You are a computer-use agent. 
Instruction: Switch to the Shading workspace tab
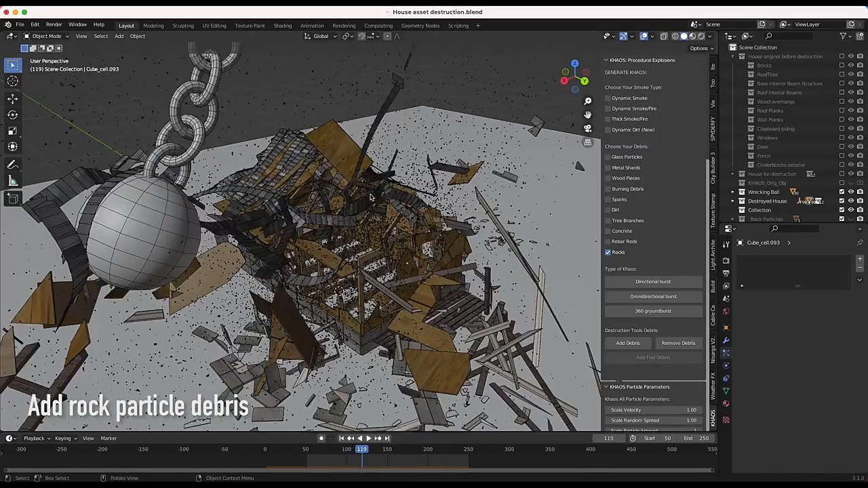(283, 26)
